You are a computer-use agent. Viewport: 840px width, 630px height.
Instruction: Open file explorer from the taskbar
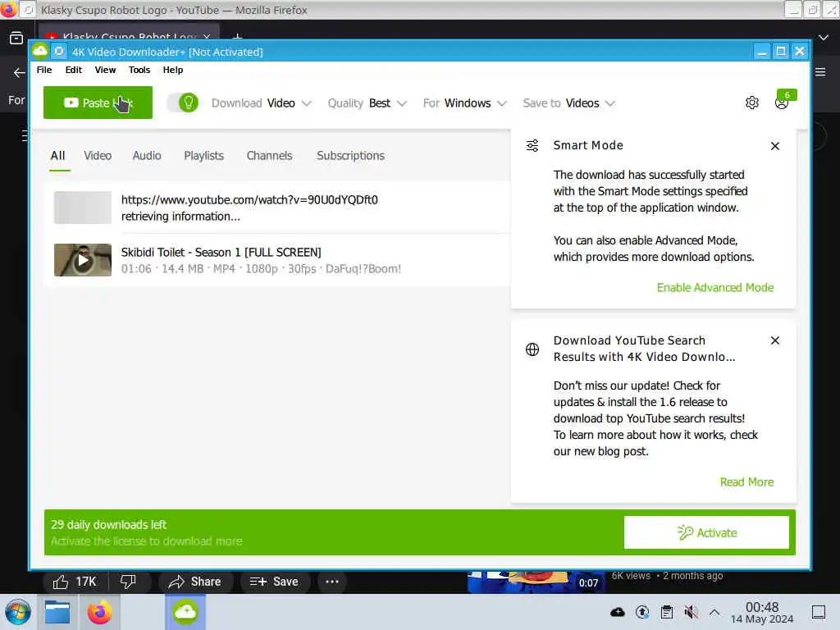click(x=57, y=612)
